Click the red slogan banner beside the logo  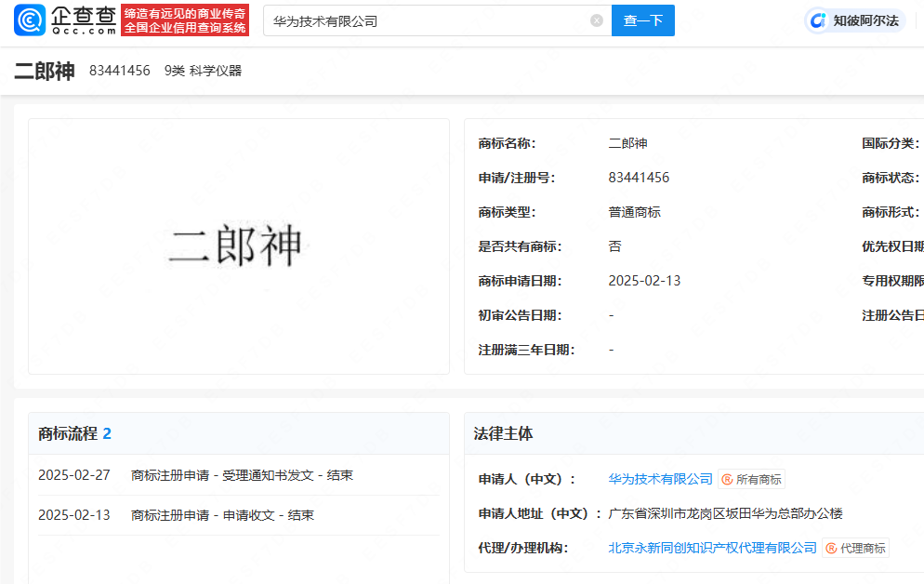point(185,20)
